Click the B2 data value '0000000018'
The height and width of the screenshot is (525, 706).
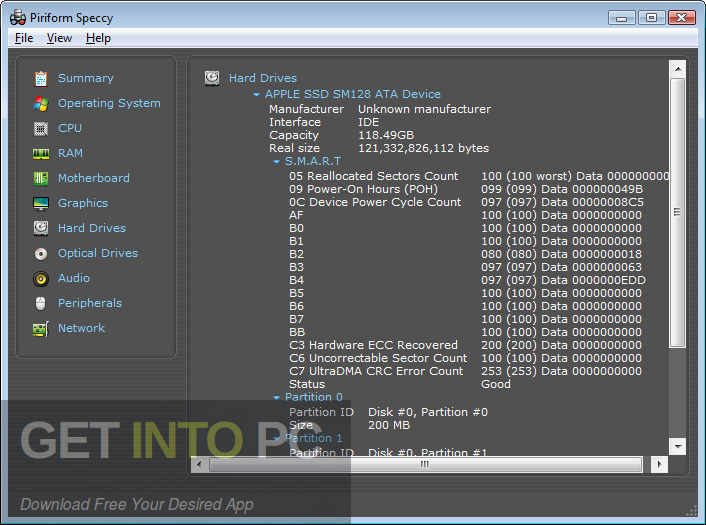click(607, 254)
